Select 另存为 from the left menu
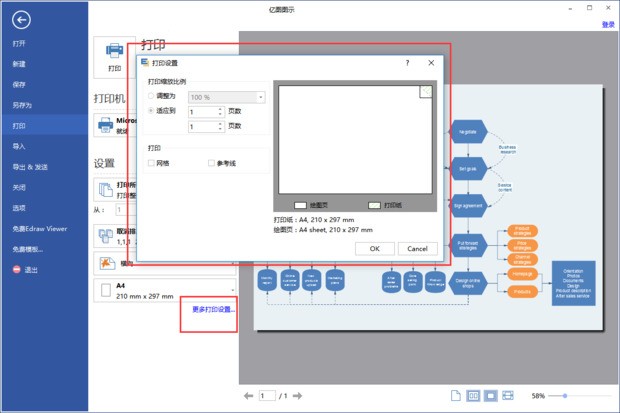 pyautogui.click(x=22, y=105)
